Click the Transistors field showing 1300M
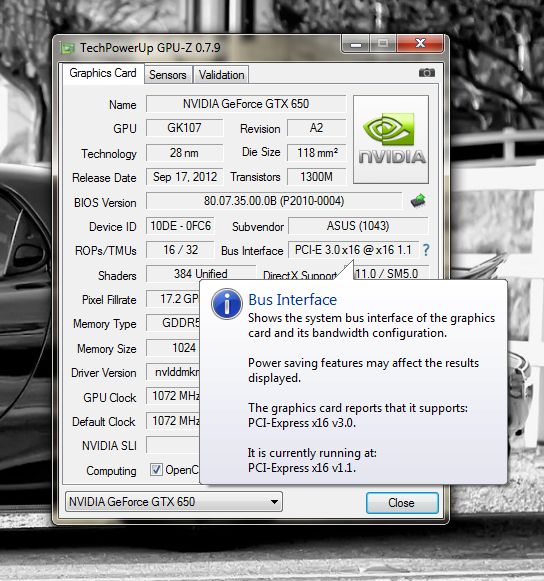Viewport: 544px width, 581px height. (316, 177)
